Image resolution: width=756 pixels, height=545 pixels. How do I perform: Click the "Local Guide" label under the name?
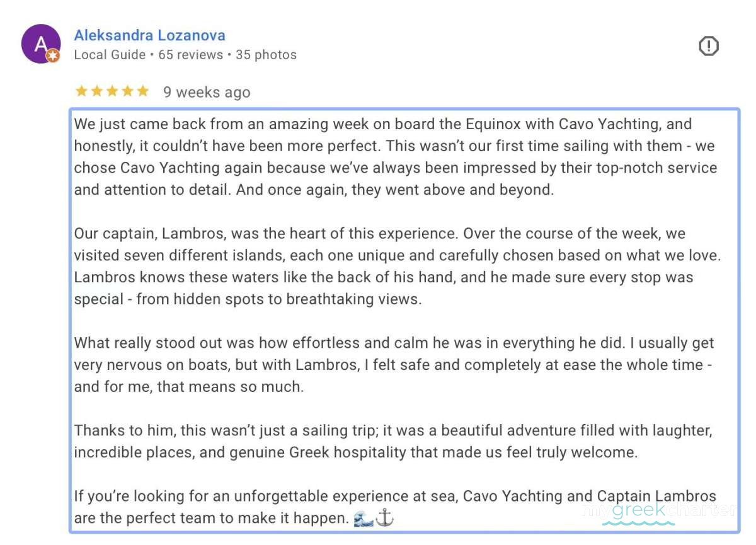110,55
